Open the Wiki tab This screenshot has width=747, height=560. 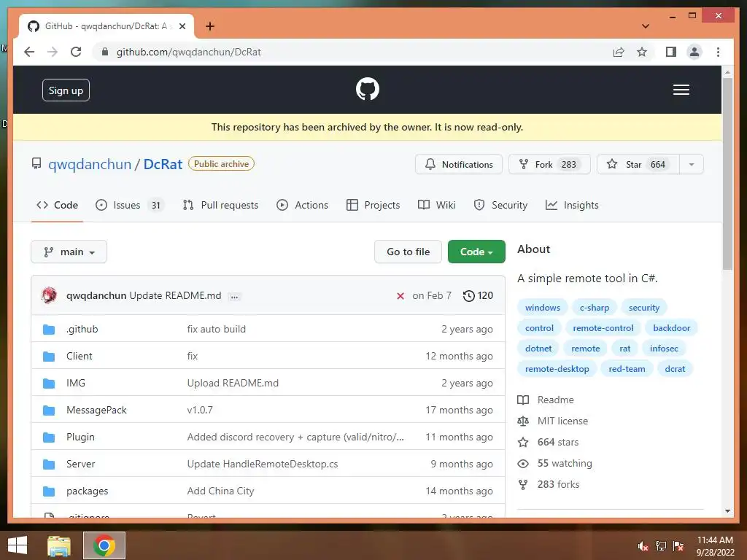436,205
